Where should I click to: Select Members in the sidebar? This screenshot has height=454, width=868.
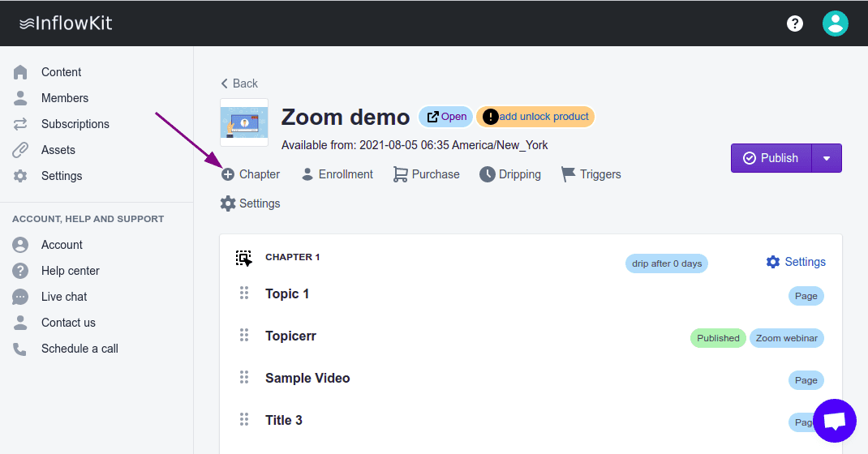pyautogui.click(x=65, y=98)
